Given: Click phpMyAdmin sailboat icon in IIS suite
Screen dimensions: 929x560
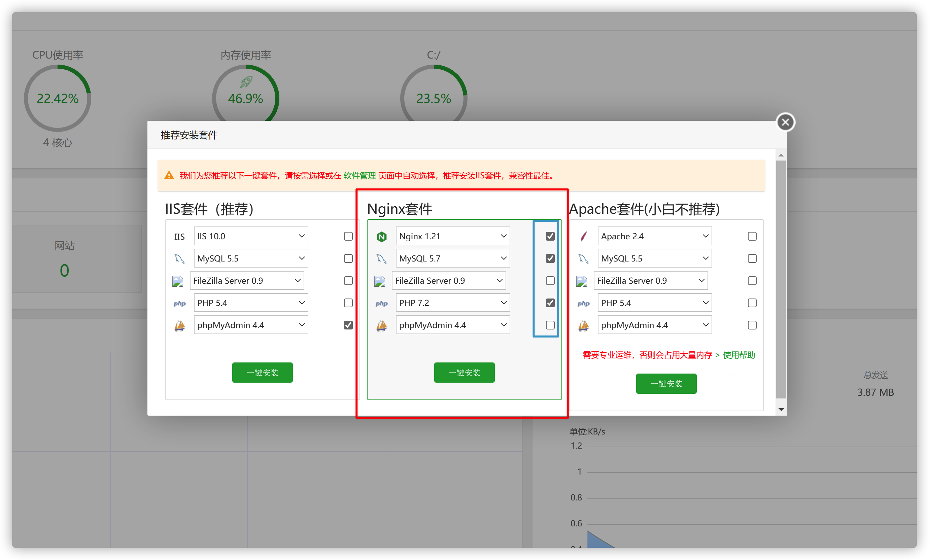Looking at the screenshot, I should (179, 325).
